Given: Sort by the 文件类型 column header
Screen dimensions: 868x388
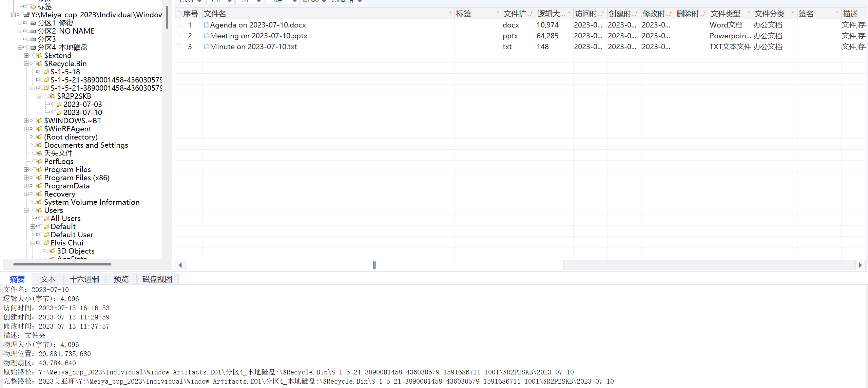Looking at the screenshot, I should [726, 14].
